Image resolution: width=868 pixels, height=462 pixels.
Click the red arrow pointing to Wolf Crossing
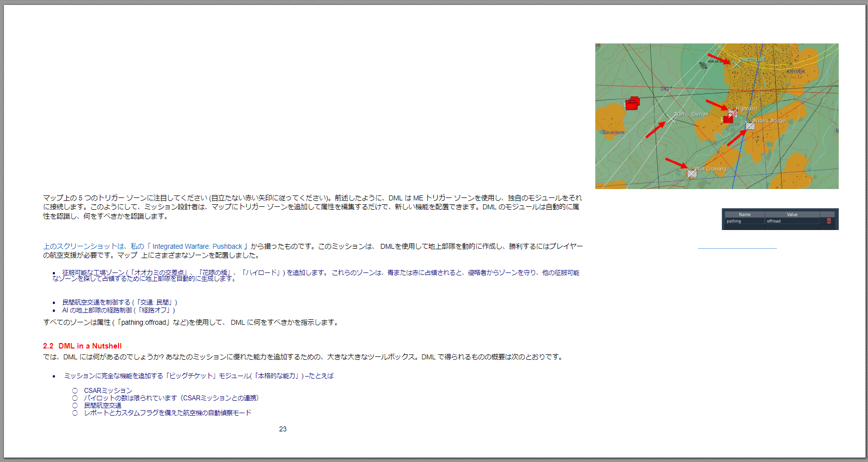676,162
